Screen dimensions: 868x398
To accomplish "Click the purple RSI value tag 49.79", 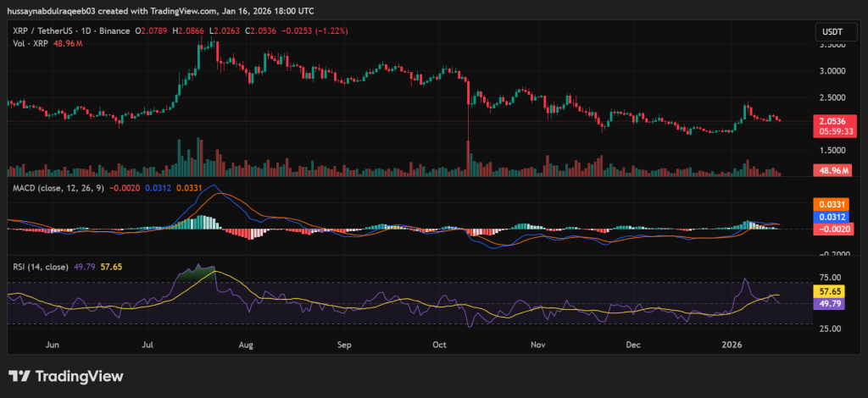I will tap(831, 302).
